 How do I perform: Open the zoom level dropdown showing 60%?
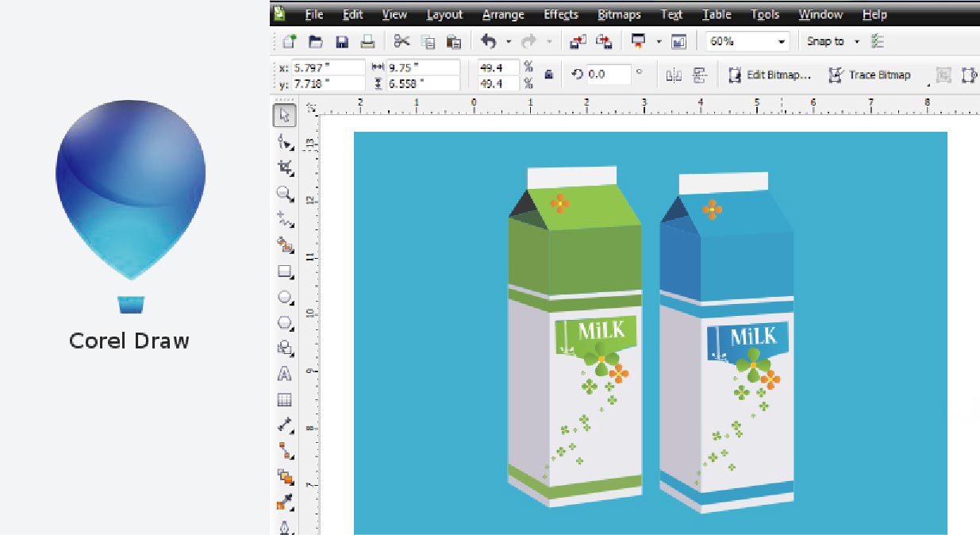point(781,40)
